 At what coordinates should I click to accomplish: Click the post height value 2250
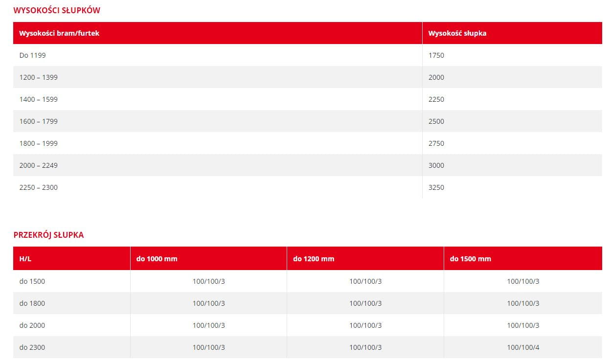coord(436,99)
